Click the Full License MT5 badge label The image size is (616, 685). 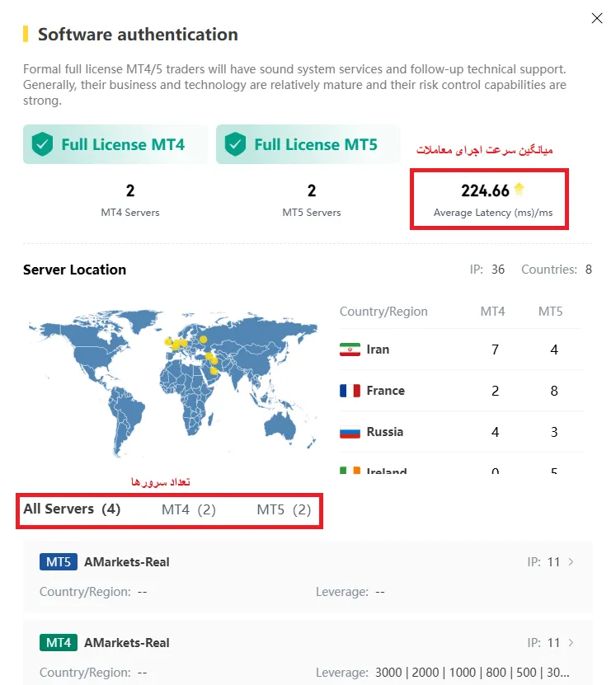(x=315, y=145)
